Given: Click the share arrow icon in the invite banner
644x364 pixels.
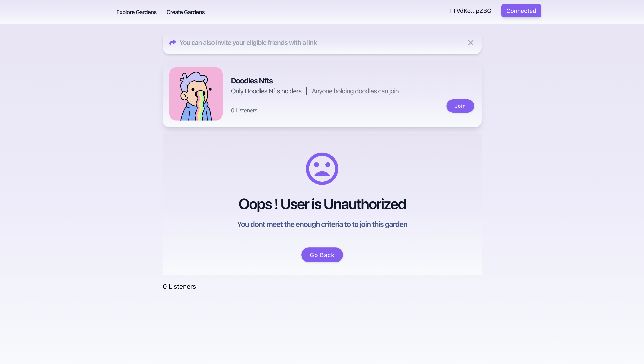Looking at the screenshot, I should [x=172, y=43].
